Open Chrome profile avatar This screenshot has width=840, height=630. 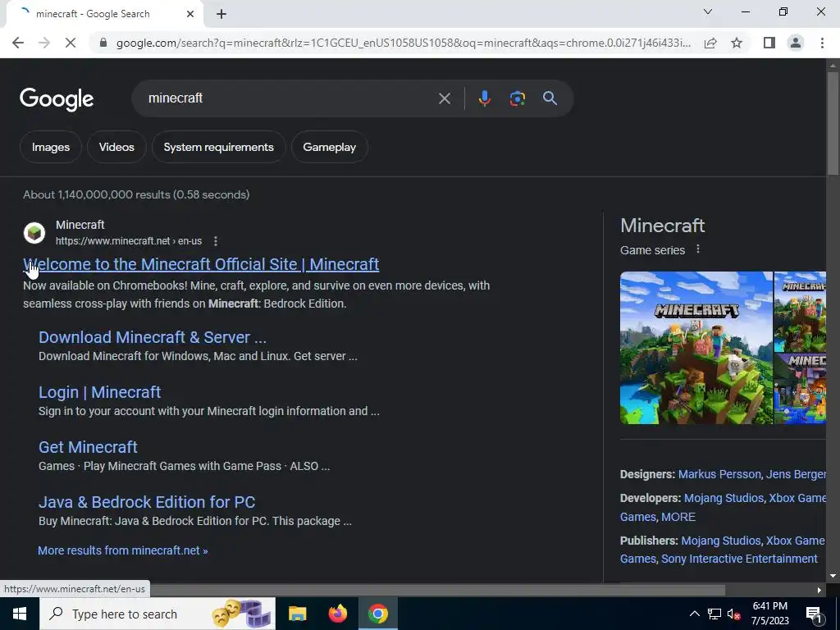click(x=796, y=43)
